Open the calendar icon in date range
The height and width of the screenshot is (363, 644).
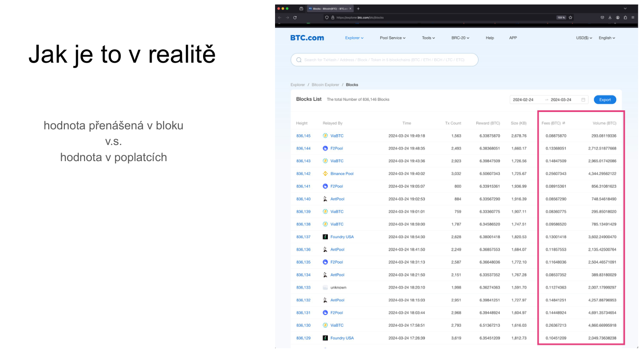pos(583,100)
